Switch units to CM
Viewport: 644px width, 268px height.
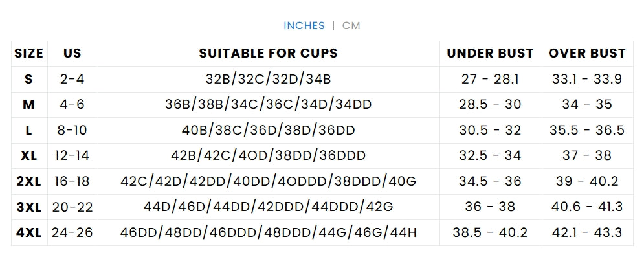[351, 26]
